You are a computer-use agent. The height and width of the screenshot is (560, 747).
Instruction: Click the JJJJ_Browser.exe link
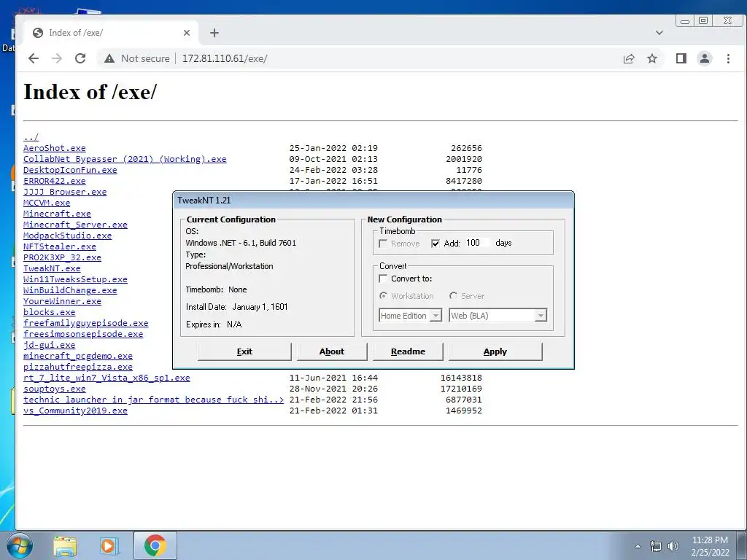pyautogui.click(x=65, y=192)
